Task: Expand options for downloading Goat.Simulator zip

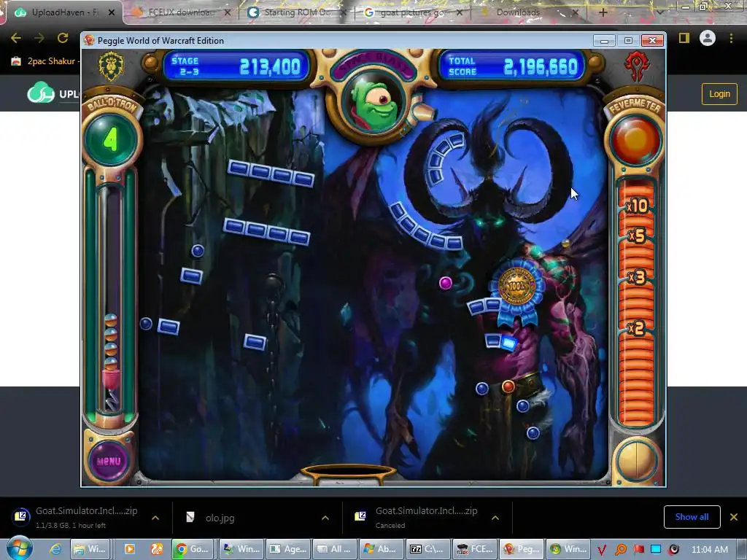Action: (155, 518)
